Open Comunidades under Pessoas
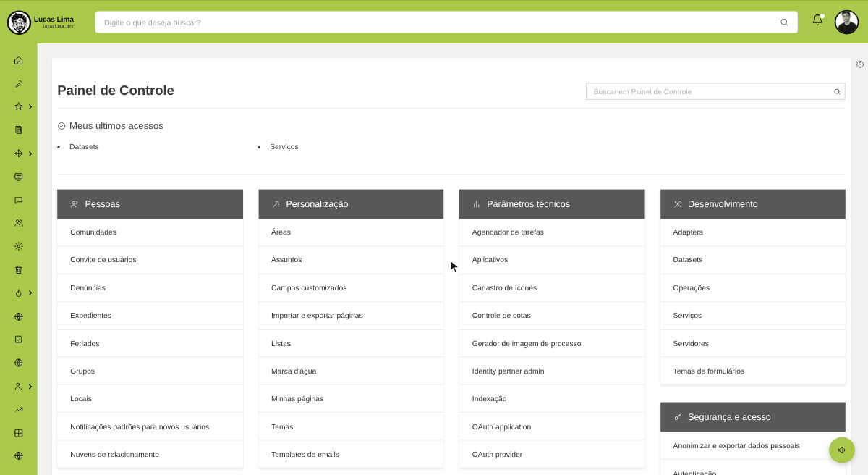This screenshot has width=868, height=475. (150, 232)
